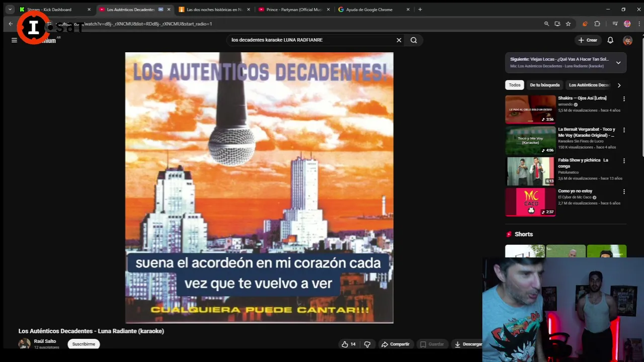Screen dimensions: 644x362
Task: Open the tab search dropdown arrow
Action: click(10, 10)
